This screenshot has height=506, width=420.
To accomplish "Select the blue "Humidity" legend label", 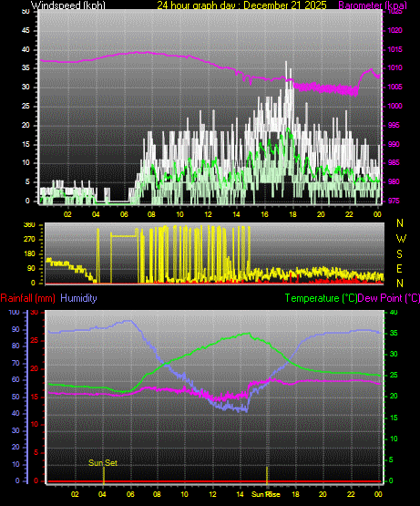I will [78, 298].
